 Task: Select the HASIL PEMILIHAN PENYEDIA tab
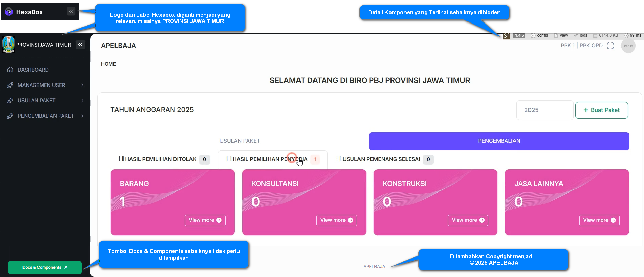[x=273, y=159]
